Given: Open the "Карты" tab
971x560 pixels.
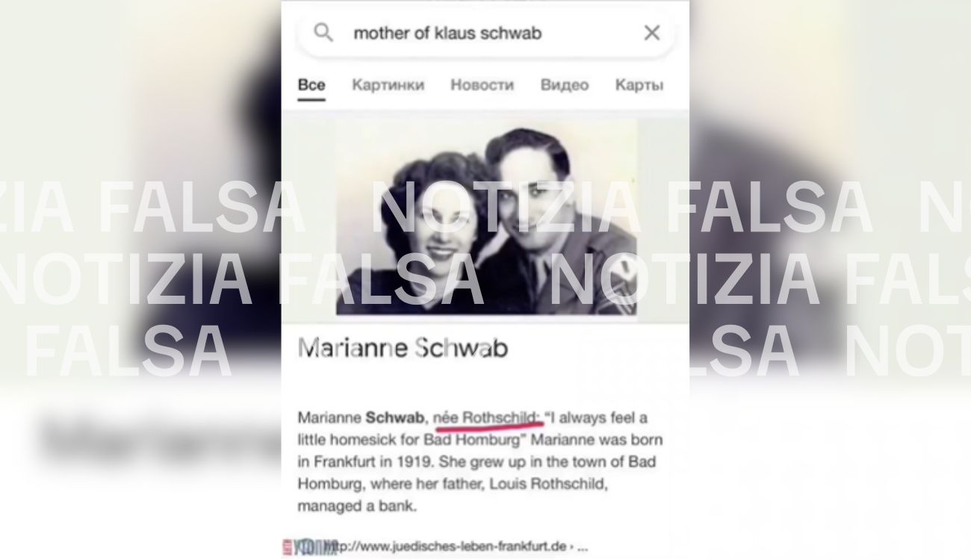Looking at the screenshot, I should coord(639,85).
